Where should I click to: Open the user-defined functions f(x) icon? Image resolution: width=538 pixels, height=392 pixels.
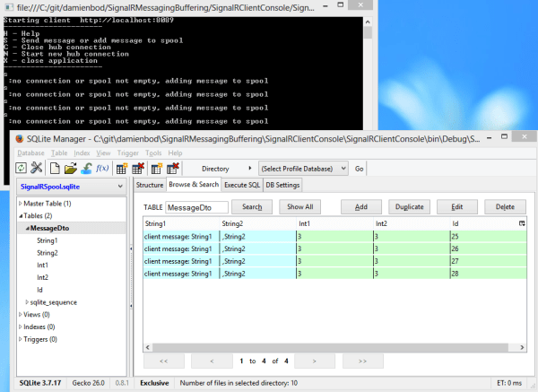(102, 169)
